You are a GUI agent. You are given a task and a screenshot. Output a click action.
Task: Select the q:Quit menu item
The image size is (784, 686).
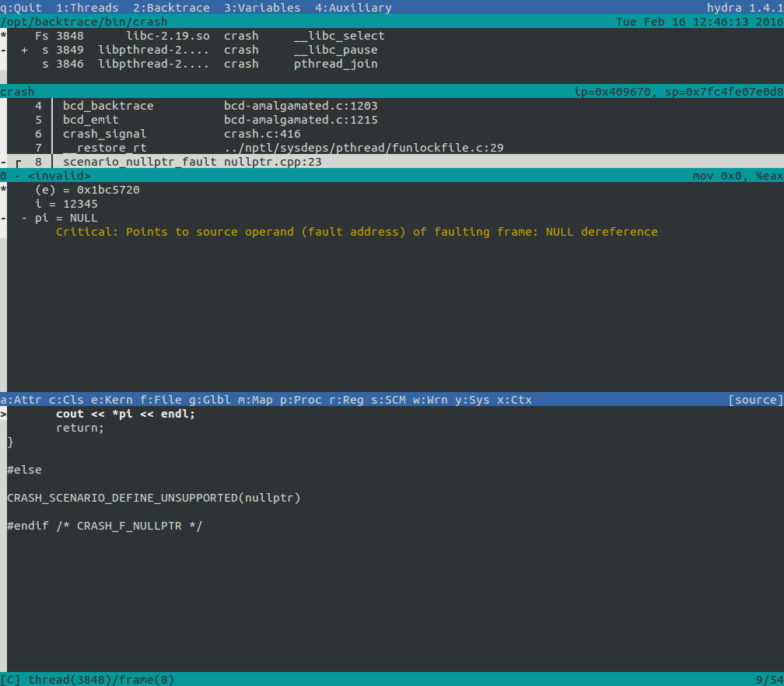click(x=22, y=8)
